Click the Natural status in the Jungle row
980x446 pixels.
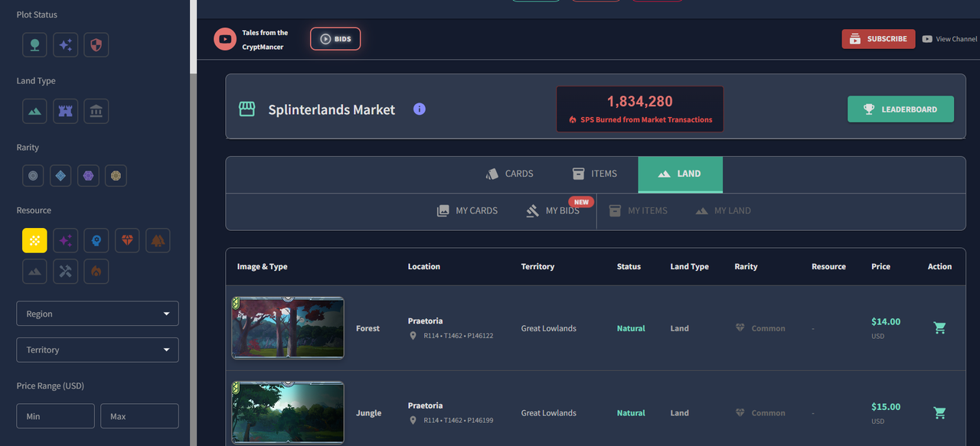631,413
